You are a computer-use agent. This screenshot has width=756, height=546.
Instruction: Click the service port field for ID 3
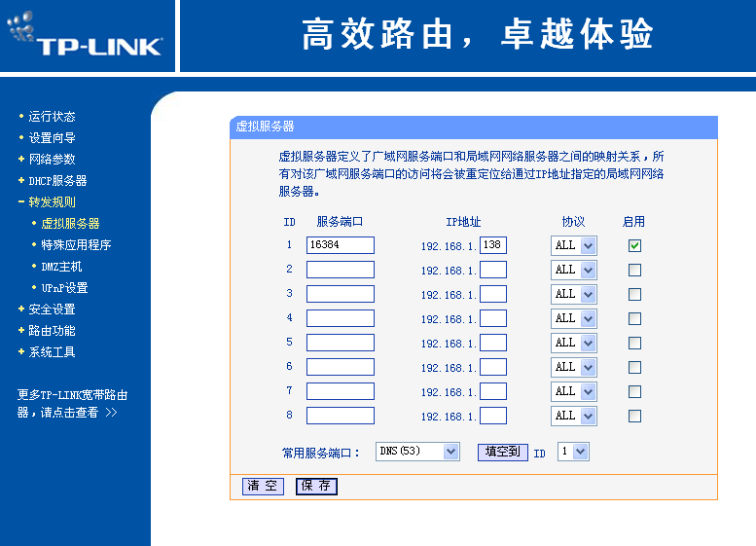341,294
